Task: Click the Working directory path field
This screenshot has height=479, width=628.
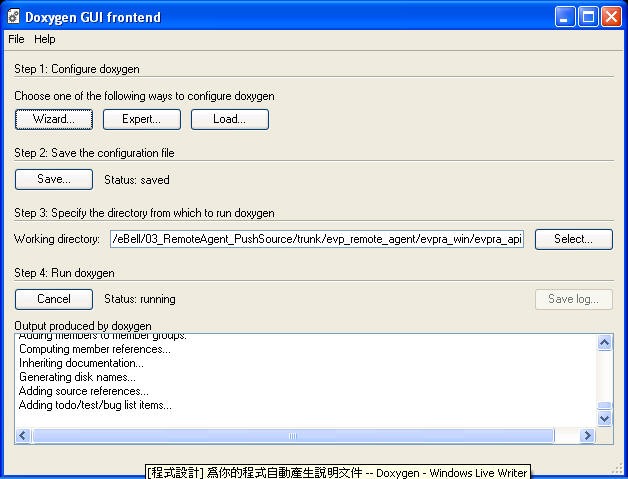Action: click(x=317, y=239)
